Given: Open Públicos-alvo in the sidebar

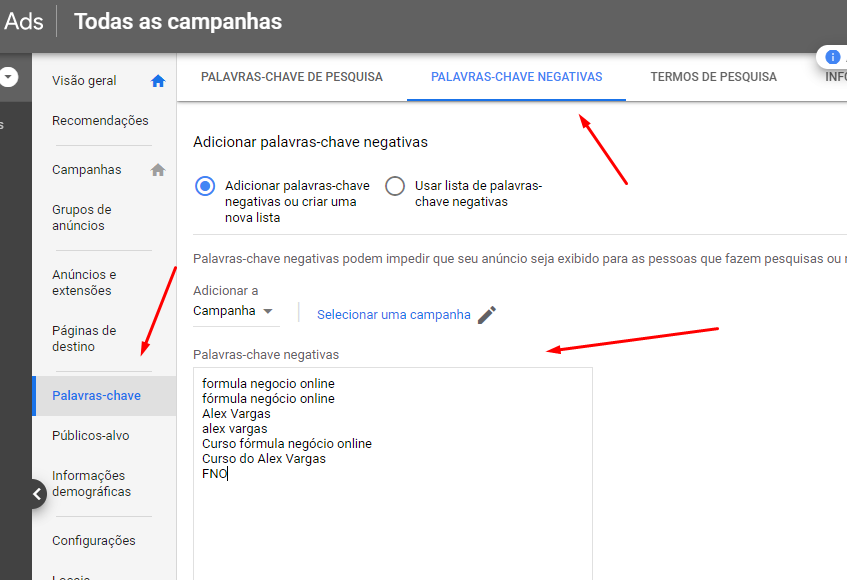Looking at the screenshot, I should 91,436.
